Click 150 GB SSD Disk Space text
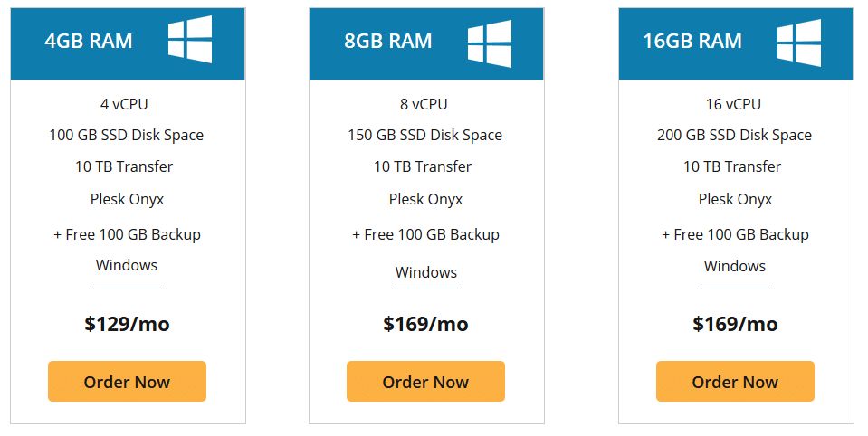The image size is (868, 436). point(425,135)
